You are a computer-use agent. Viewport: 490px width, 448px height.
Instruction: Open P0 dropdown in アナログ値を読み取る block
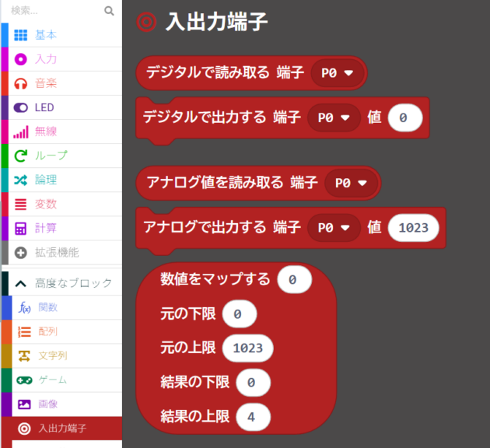pos(350,184)
